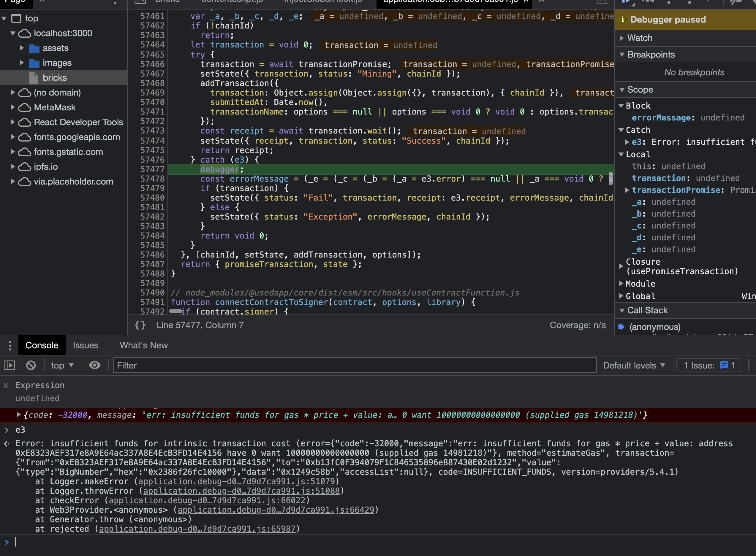Expand the e3 Error in Catch scope
This screenshot has width=756, height=556.
click(627, 142)
